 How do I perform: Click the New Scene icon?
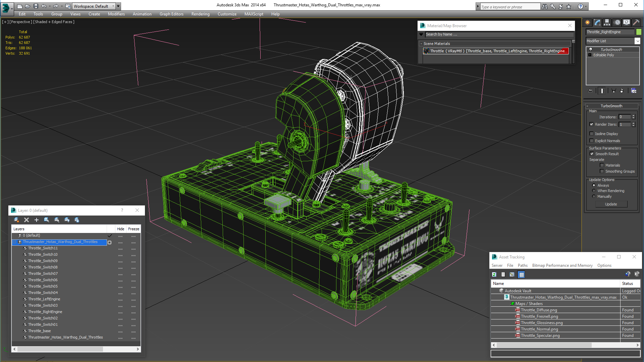point(20,6)
